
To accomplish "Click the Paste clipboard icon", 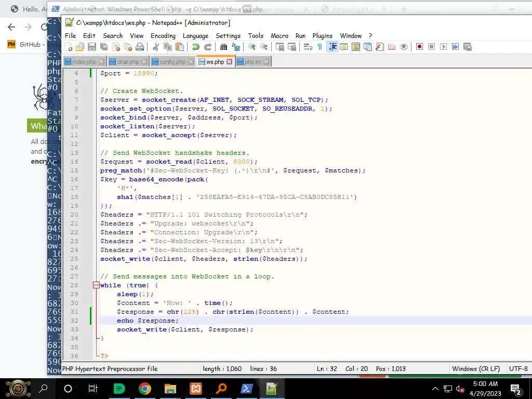I will coord(180,47).
